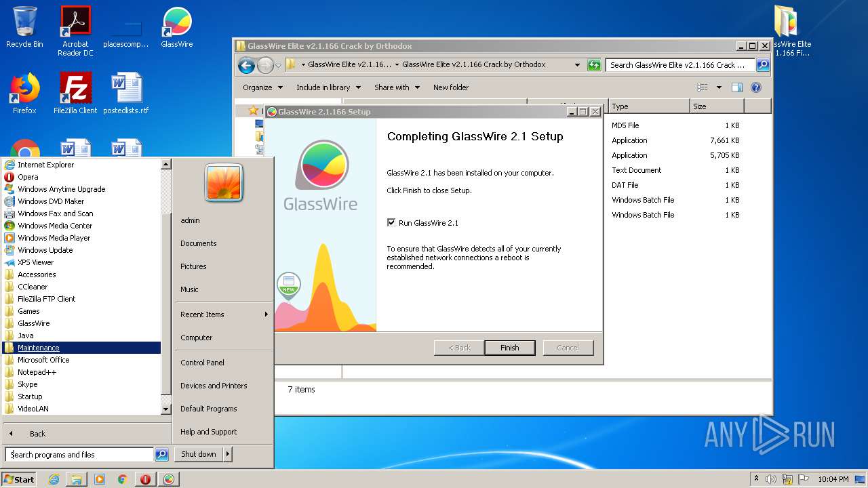Open FileZilla Client desktop shortcut
The height and width of the screenshot is (488, 868).
(75, 94)
